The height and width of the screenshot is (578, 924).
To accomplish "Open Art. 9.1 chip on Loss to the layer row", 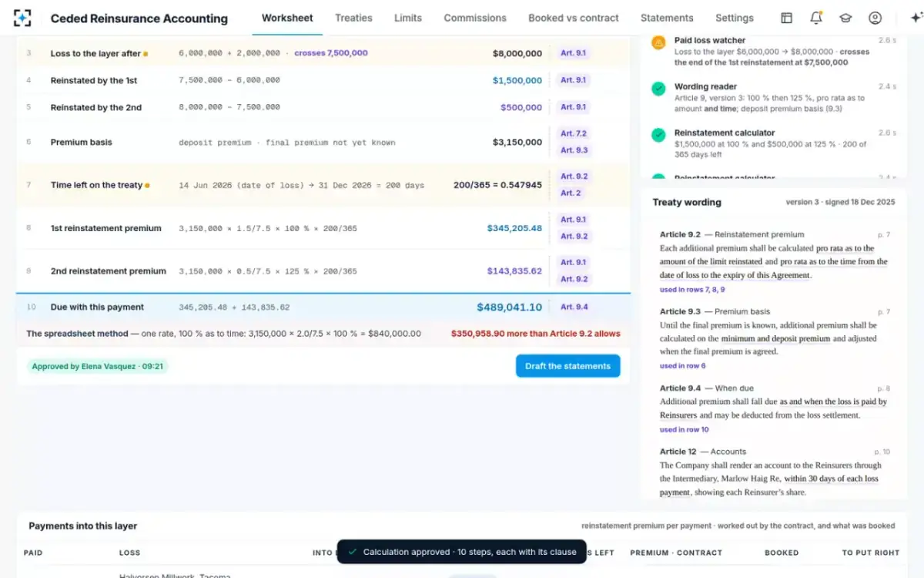I will [x=573, y=53].
